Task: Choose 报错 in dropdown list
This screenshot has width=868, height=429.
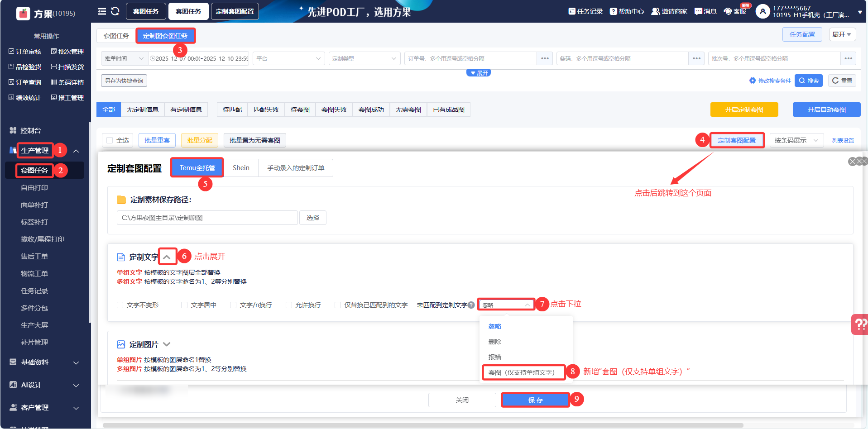Action: click(x=495, y=357)
